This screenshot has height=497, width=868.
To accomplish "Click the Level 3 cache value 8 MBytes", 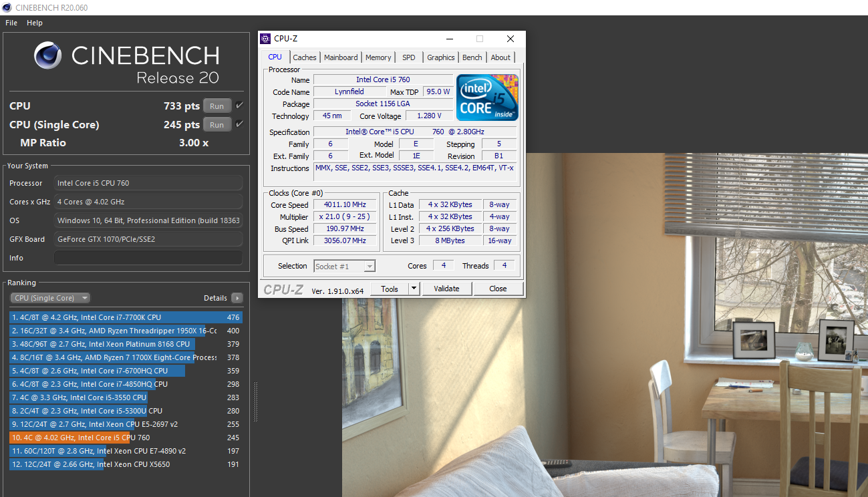I will pyautogui.click(x=451, y=241).
